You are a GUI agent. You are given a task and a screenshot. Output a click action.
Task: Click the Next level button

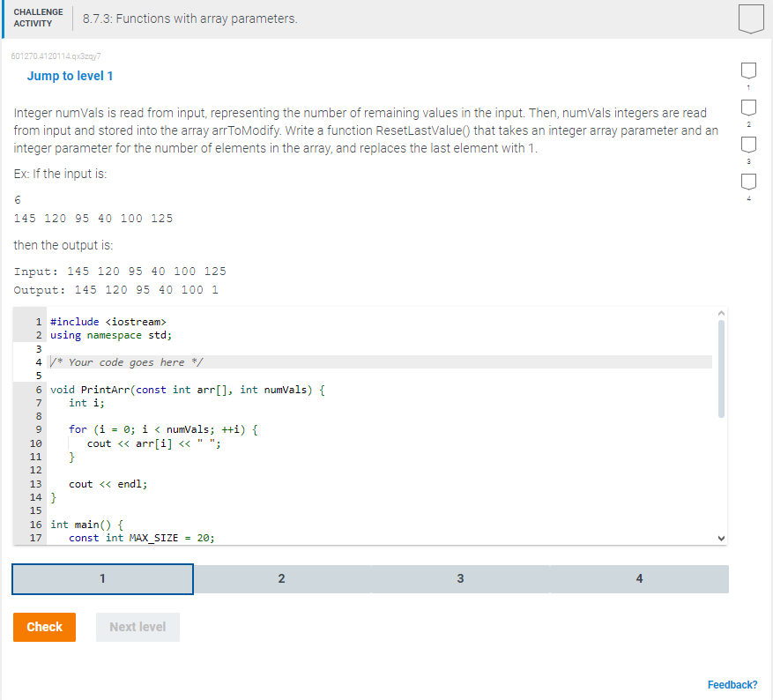pos(137,627)
